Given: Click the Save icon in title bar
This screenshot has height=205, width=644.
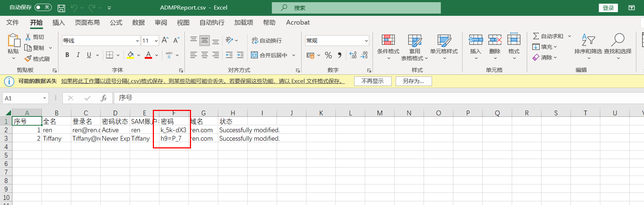Looking at the screenshot, I should click(61, 8).
